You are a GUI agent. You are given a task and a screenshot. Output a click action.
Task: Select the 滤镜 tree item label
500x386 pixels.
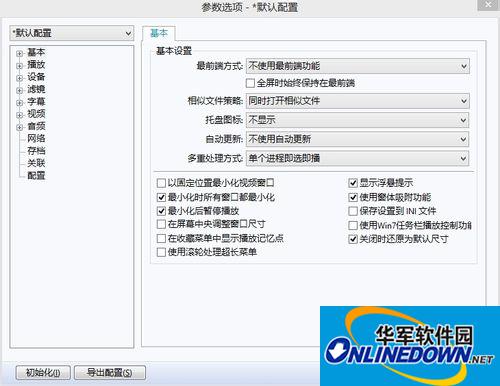(x=36, y=89)
